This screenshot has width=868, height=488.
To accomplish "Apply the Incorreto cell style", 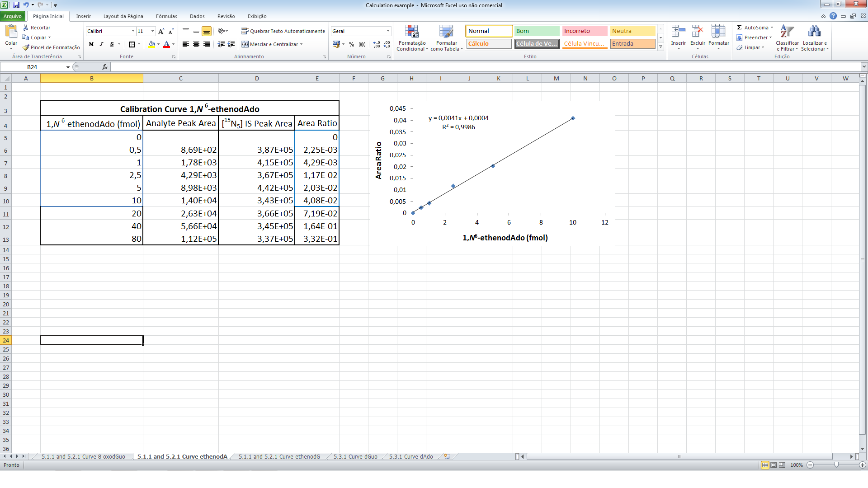I will pos(584,31).
